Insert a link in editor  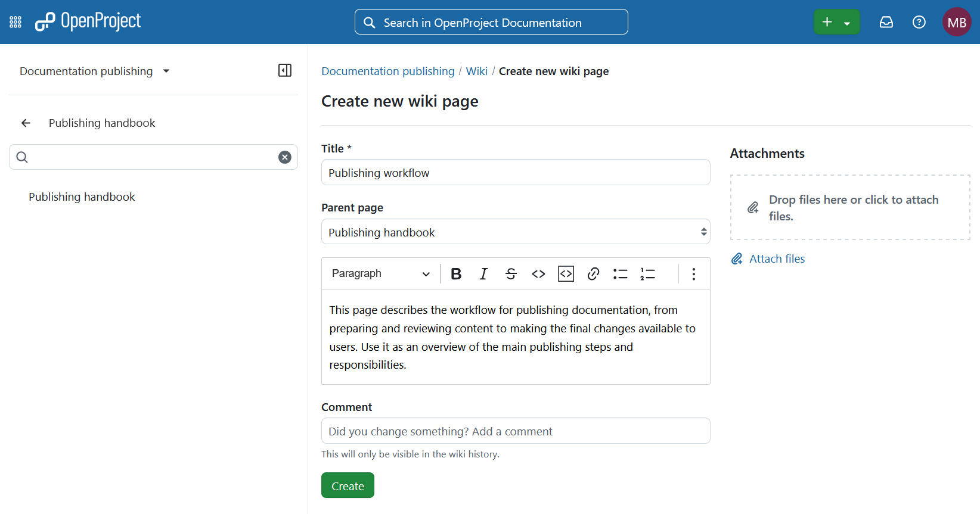coord(593,273)
